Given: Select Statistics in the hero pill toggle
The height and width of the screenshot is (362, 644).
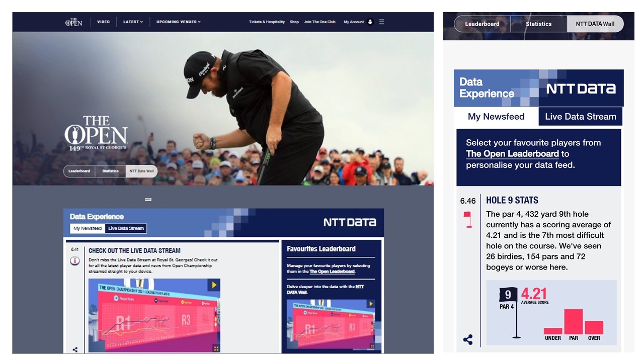Looking at the screenshot, I should coord(110,171).
